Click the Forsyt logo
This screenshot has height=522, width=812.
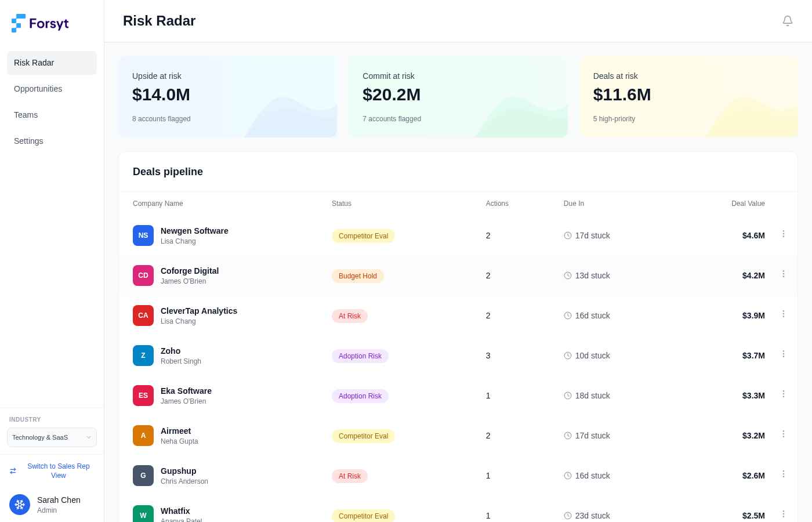pyautogui.click(x=39, y=23)
